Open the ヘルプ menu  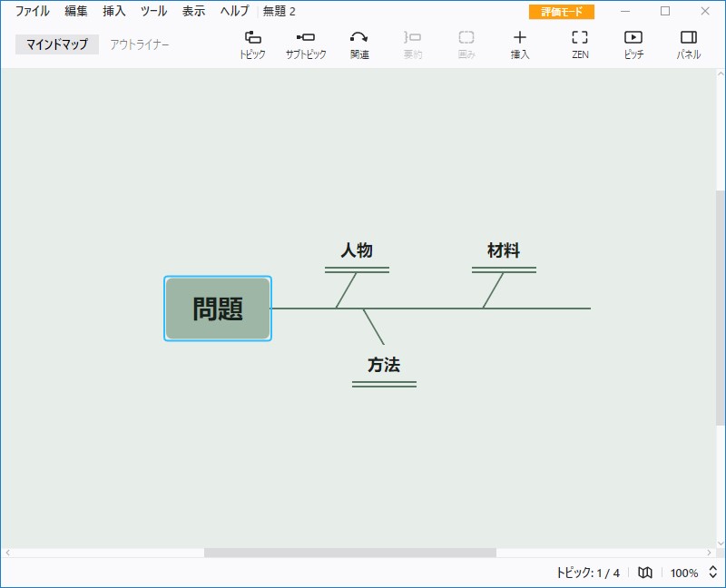pos(232,12)
